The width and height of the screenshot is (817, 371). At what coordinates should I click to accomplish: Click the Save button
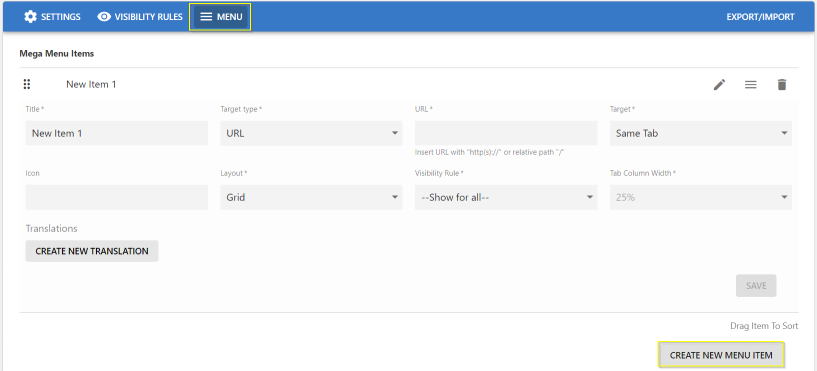(756, 286)
